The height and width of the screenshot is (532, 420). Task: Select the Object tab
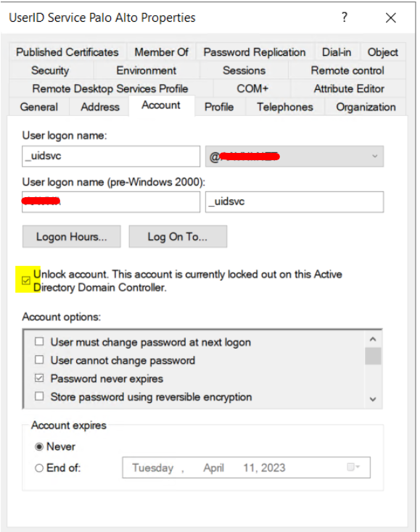pyautogui.click(x=383, y=52)
